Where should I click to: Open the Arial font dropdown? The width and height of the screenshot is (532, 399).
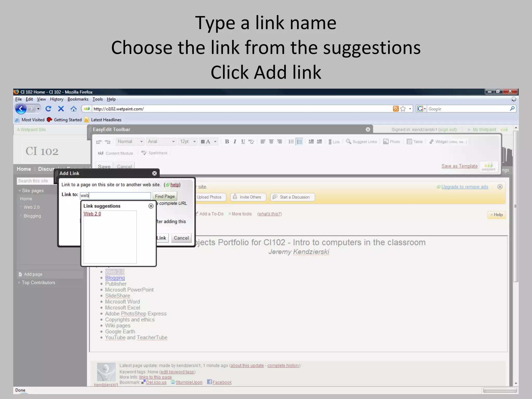pyautogui.click(x=161, y=142)
